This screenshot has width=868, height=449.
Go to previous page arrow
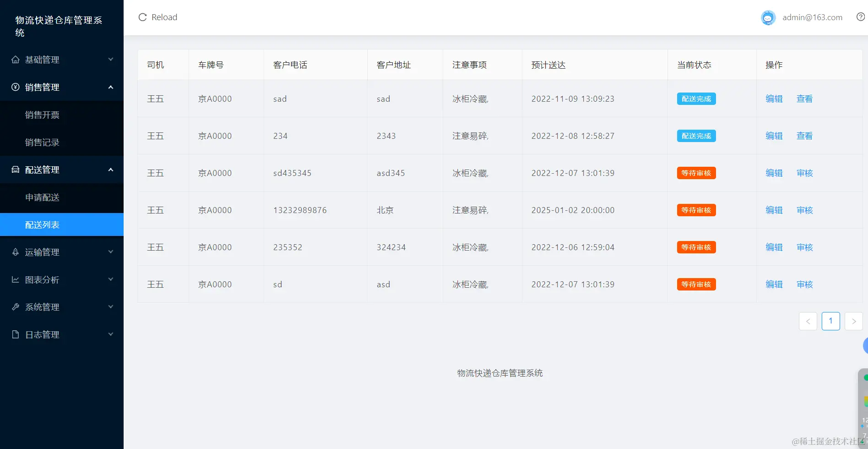tap(808, 321)
